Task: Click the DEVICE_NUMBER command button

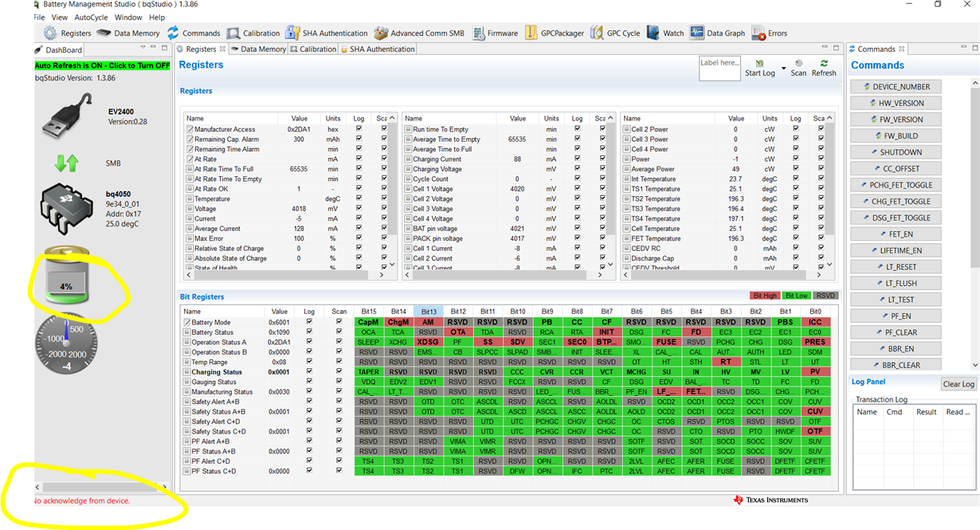Action: [x=896, y=86]
